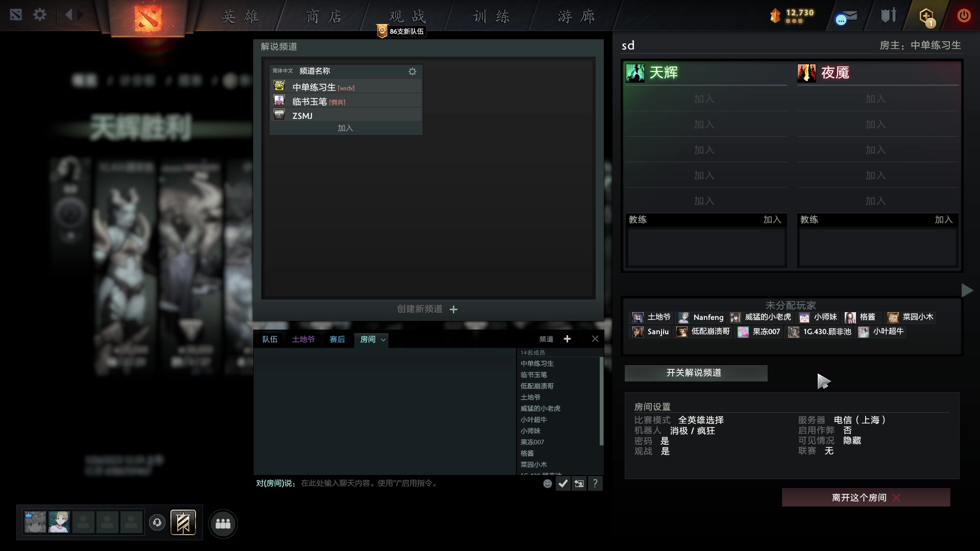
Task: Select second party member avatar
Action: point(59,522)
